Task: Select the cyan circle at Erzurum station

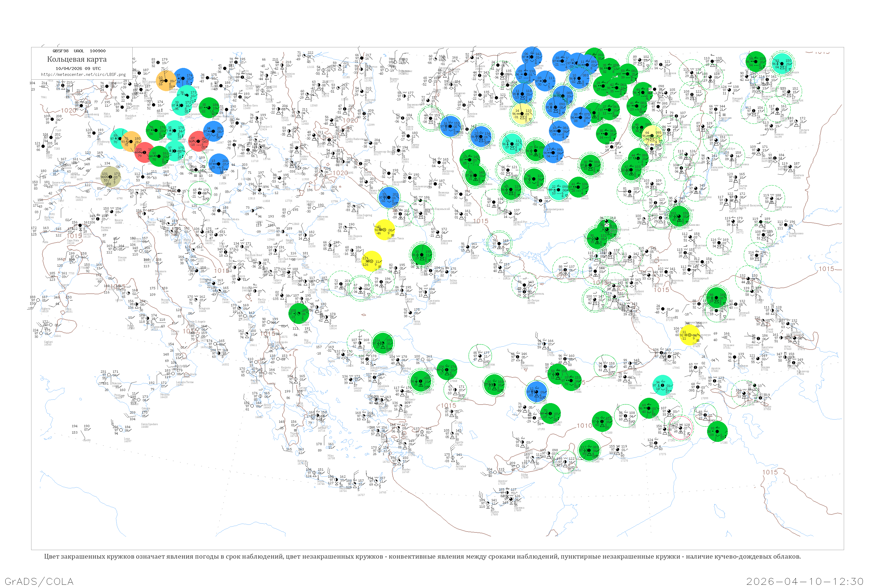Action: [662, 385]
